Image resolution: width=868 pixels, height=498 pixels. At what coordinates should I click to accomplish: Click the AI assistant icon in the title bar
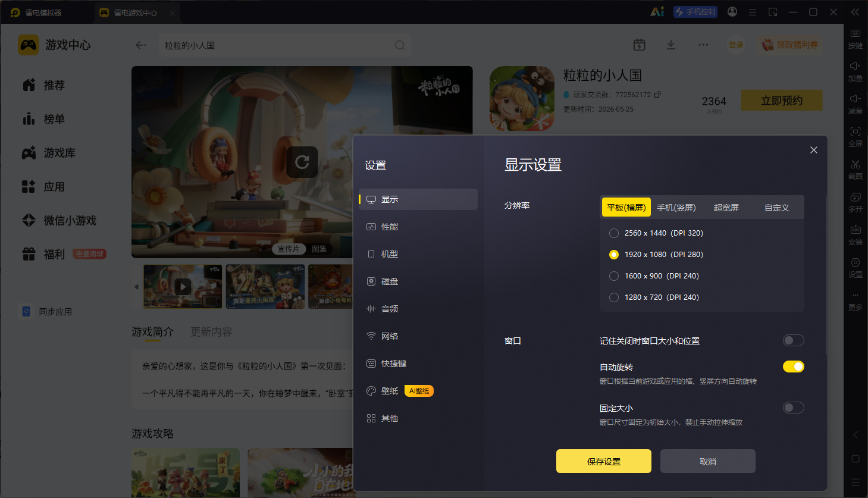657,12
